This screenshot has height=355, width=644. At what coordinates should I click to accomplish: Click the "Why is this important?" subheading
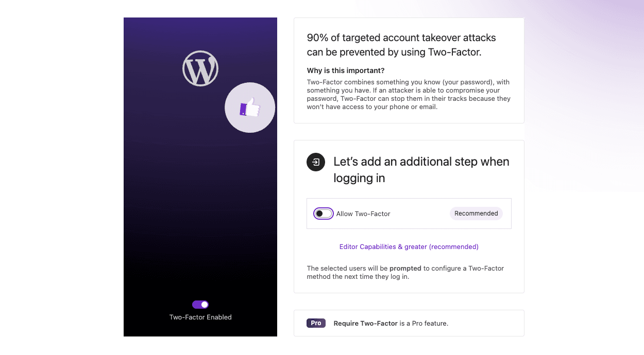(346, 70)
